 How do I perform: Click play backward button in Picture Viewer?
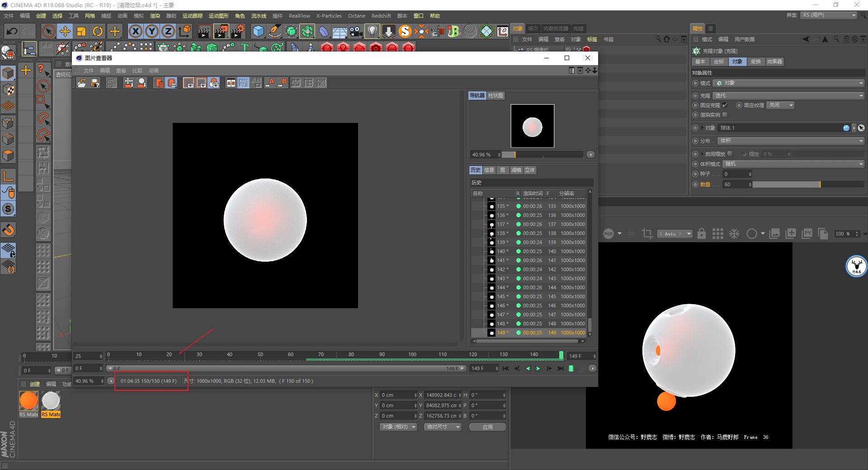(x=527, y=368)
